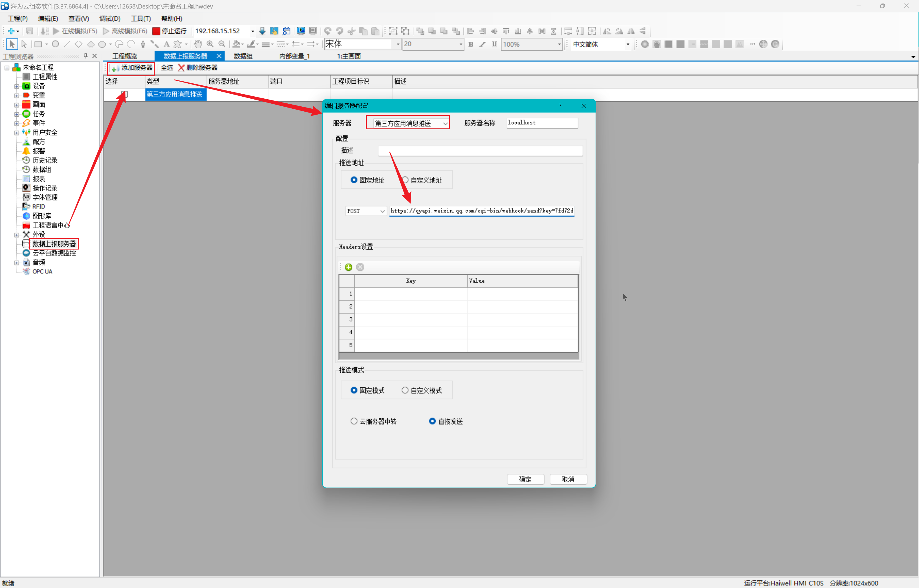Click the Bold formatting icon
The width and height of the screenshot is (919, 588).
pos(471,44)
